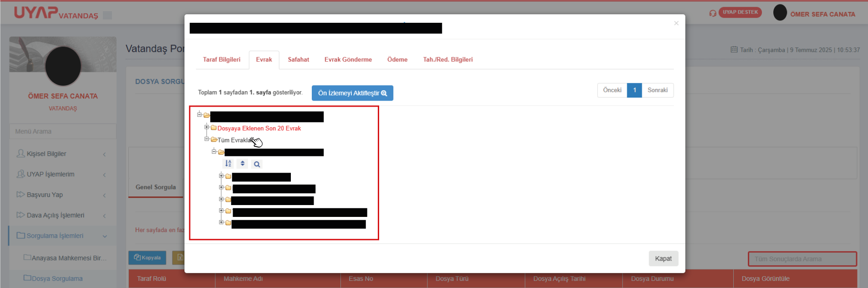Click the 'Tüm Evraklar' folder icon
This screenshot has width=868, height=288.
click(x=214, y=139)
